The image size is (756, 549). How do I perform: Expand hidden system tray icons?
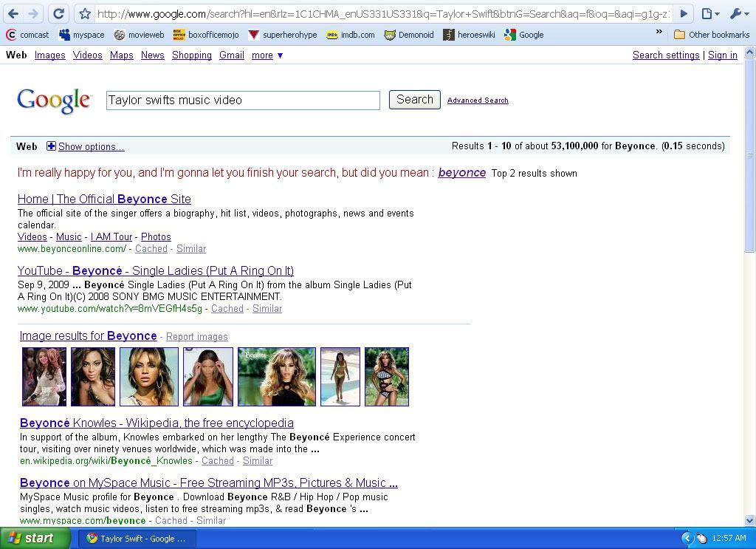pos(687,539)
